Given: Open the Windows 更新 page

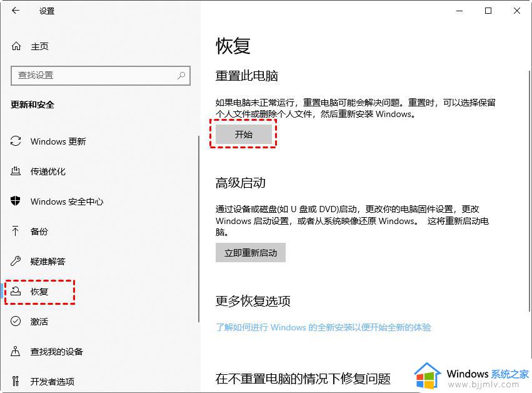Looking at the screenshot, I should 58,141.
